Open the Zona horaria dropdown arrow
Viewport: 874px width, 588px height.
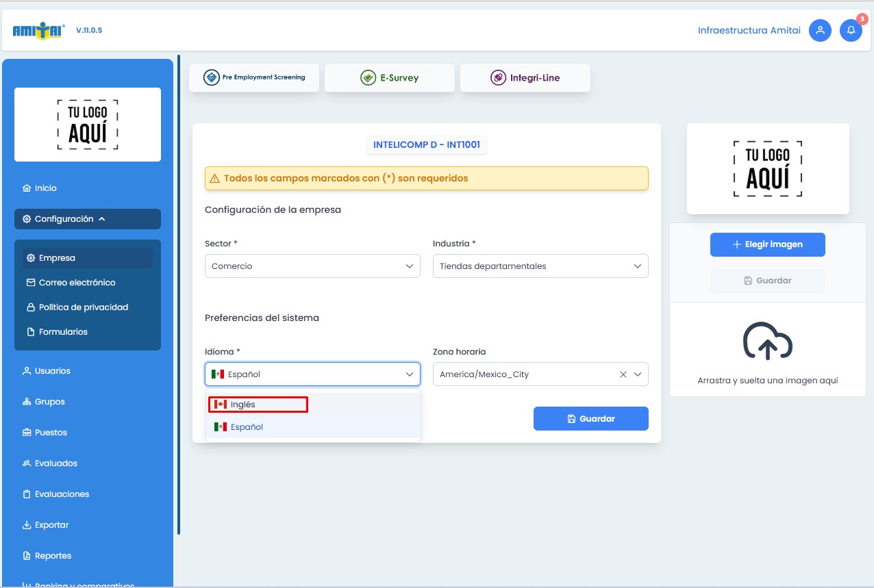click(638, 374)
